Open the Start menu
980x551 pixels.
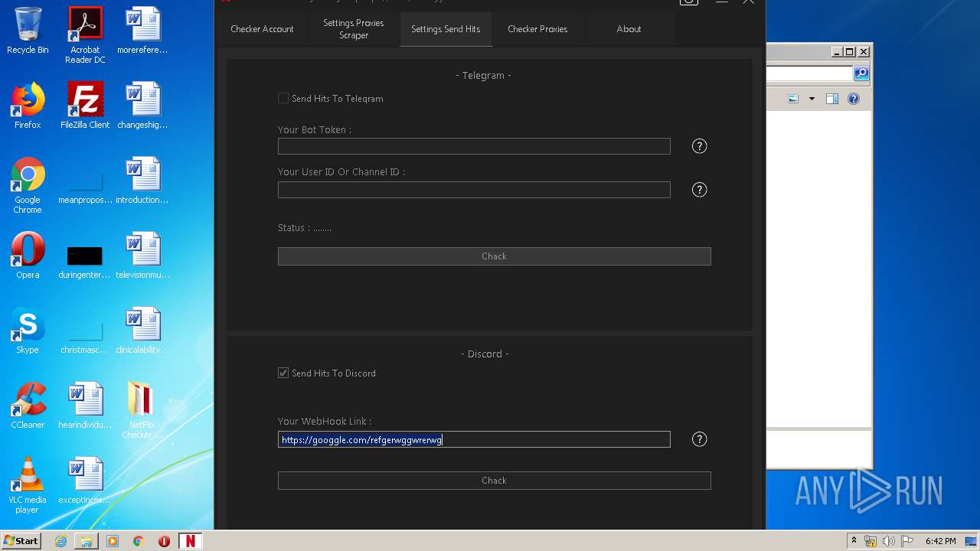[21, 541]
